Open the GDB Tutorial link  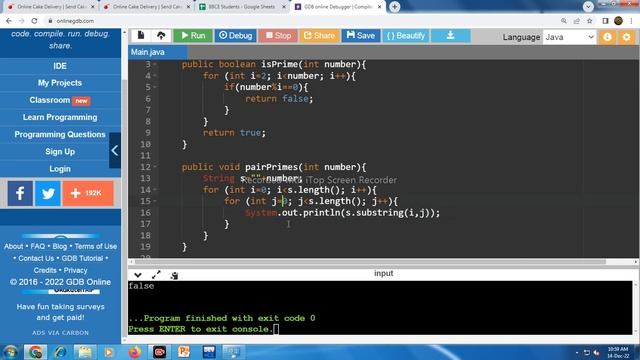(82, 258)
